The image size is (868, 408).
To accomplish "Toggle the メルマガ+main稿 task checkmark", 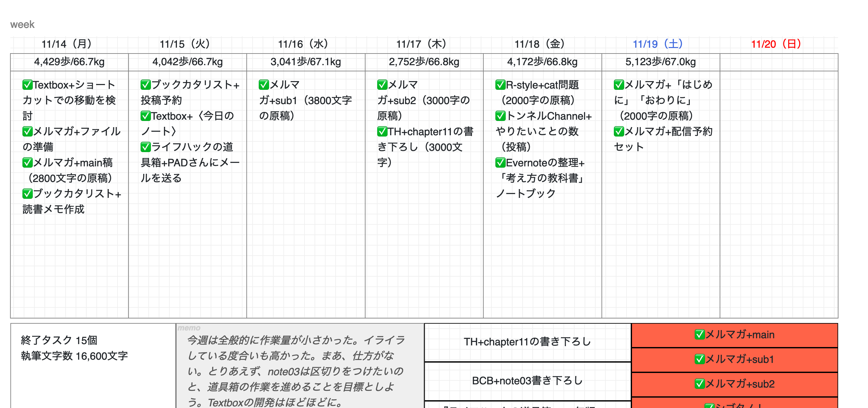I will coord(27,162).
